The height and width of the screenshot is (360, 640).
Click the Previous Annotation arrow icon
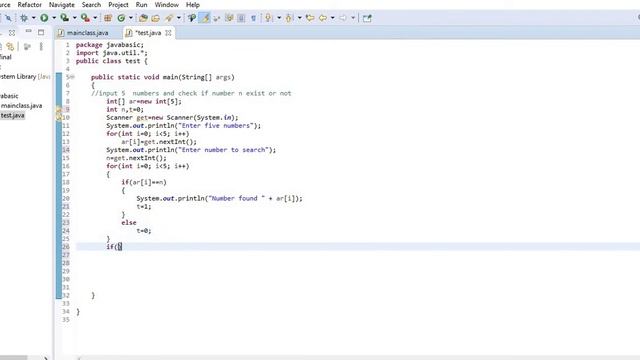click(x=289, y=18)
